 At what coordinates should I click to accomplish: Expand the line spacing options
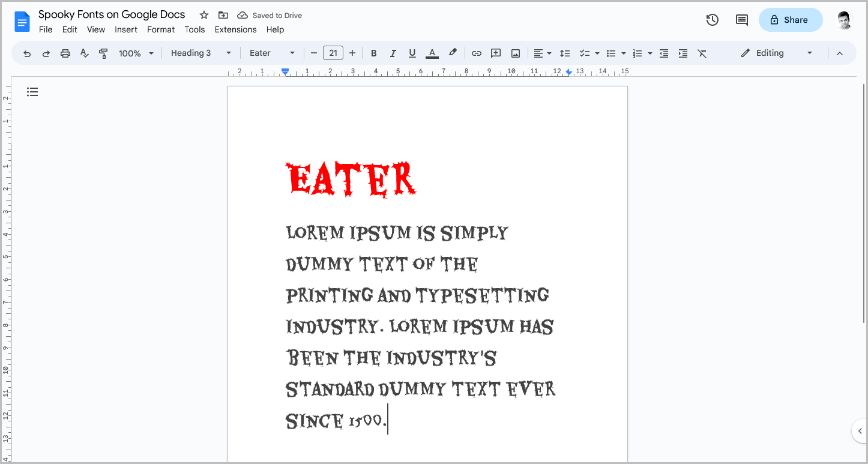[x=565, y=53]
